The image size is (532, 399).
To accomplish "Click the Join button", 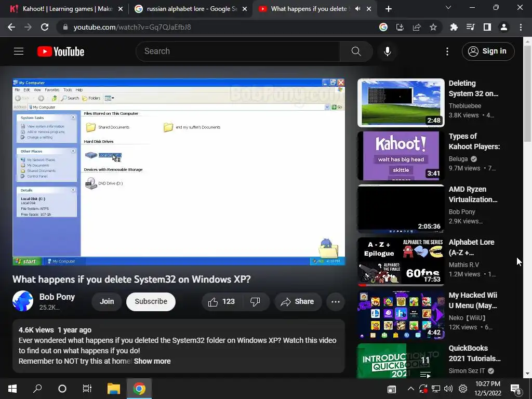I will pyautogui.click(x=107, y=302).
